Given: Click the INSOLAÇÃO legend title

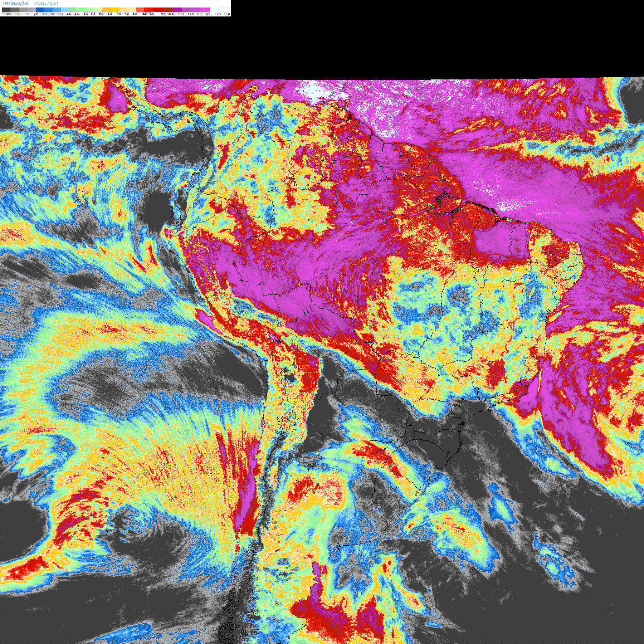Looking at the screenshot, I should click(16, 3).
